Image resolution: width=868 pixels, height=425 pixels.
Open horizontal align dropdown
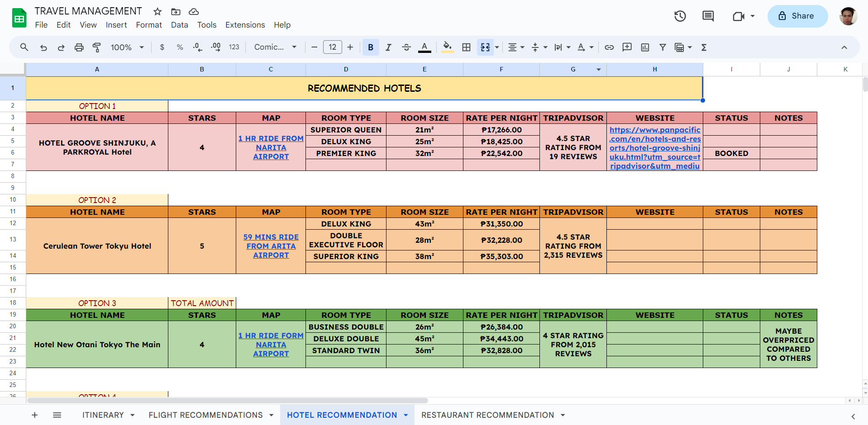516,47
